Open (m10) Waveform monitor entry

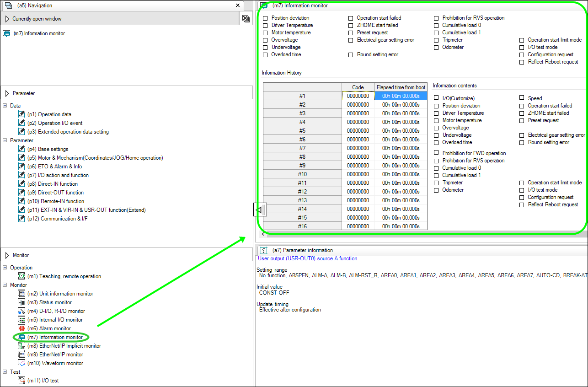pos(55,363)
